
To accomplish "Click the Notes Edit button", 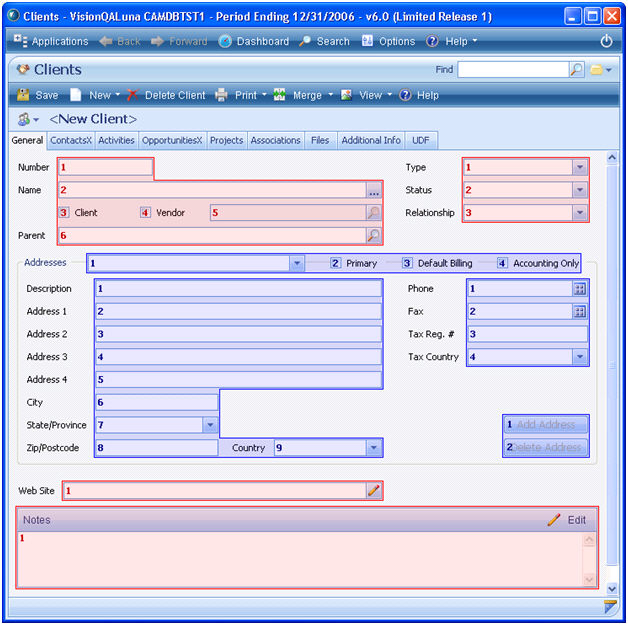I will 567,520.
